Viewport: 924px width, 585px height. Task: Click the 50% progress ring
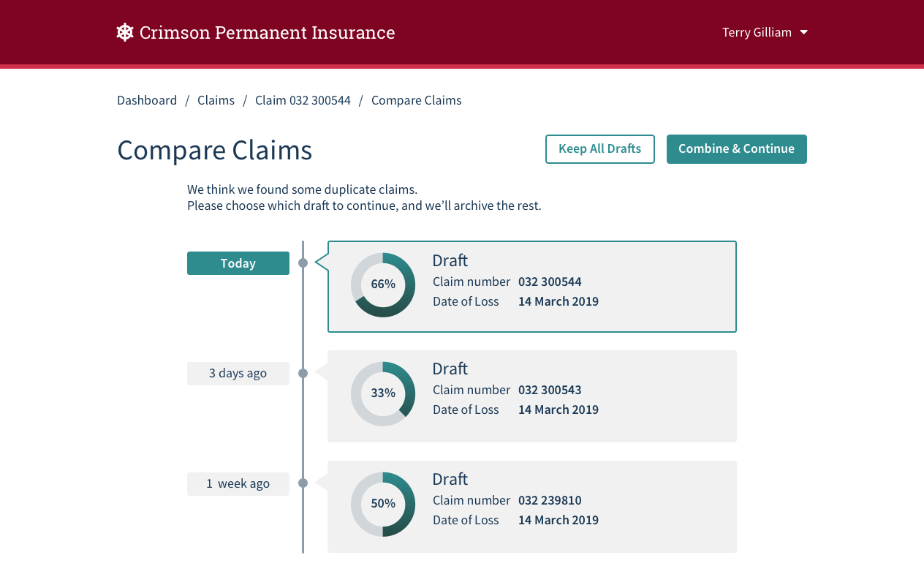click(383, 504)
